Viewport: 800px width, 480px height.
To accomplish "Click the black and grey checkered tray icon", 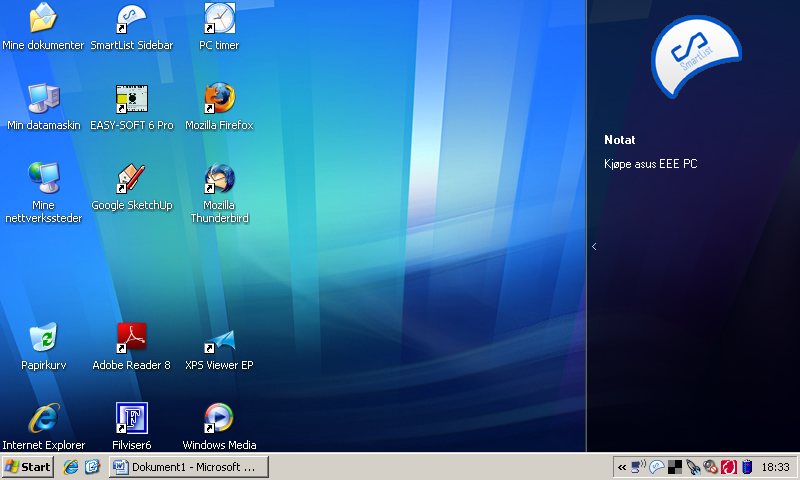I will 675,467.
